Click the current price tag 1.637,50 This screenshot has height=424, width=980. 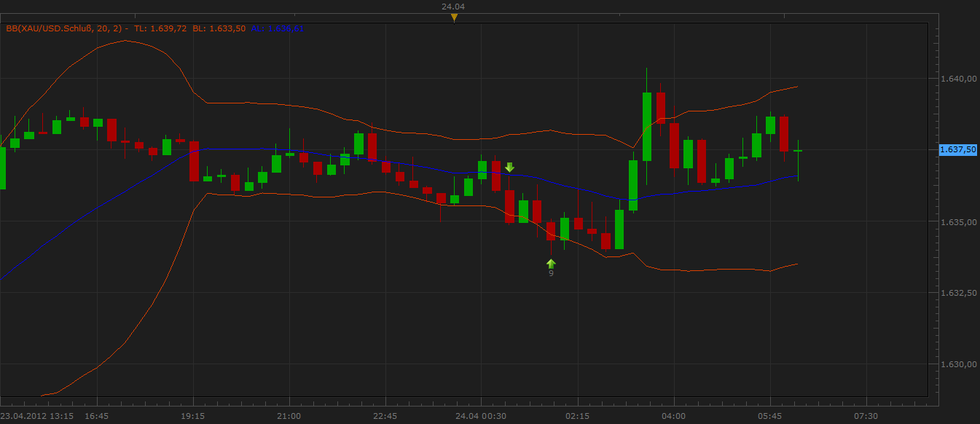958,149
